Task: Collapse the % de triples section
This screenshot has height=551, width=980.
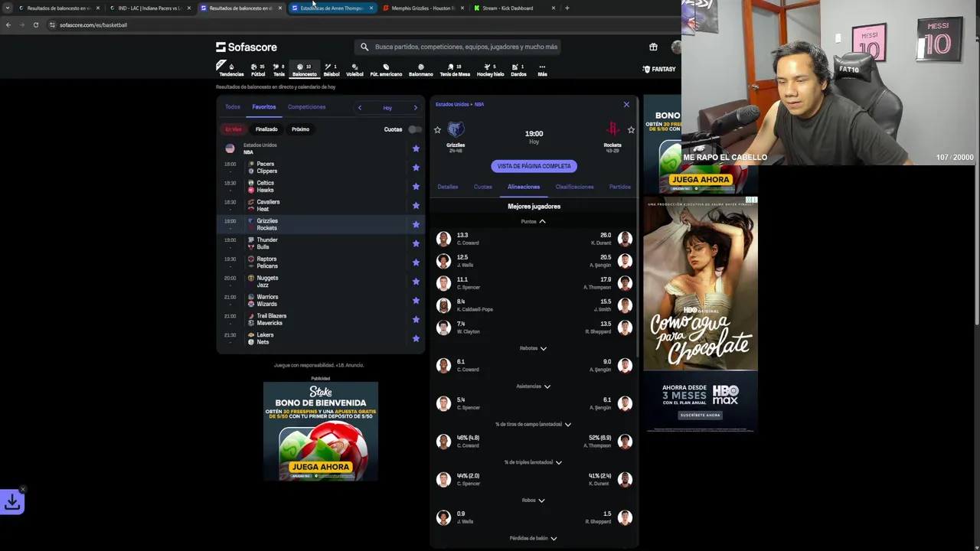Action: [534, 462]
